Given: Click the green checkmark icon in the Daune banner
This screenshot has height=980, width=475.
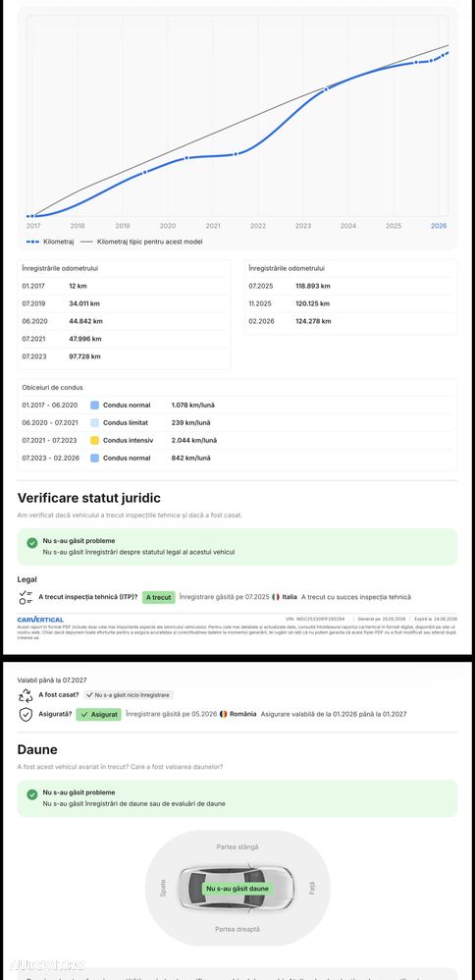Looking at the screenshot, I should [x=31, y=794].
